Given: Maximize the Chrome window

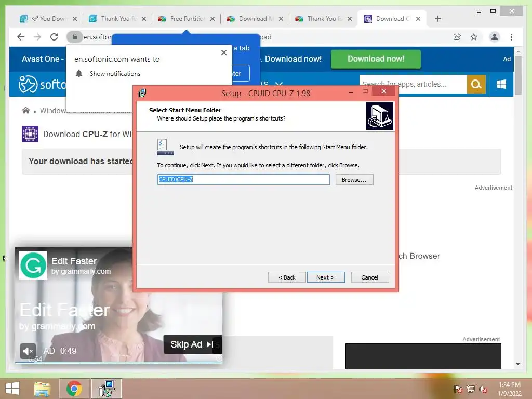Looking at the screenshot, I should pyautogui.click(x=493, y=11).
